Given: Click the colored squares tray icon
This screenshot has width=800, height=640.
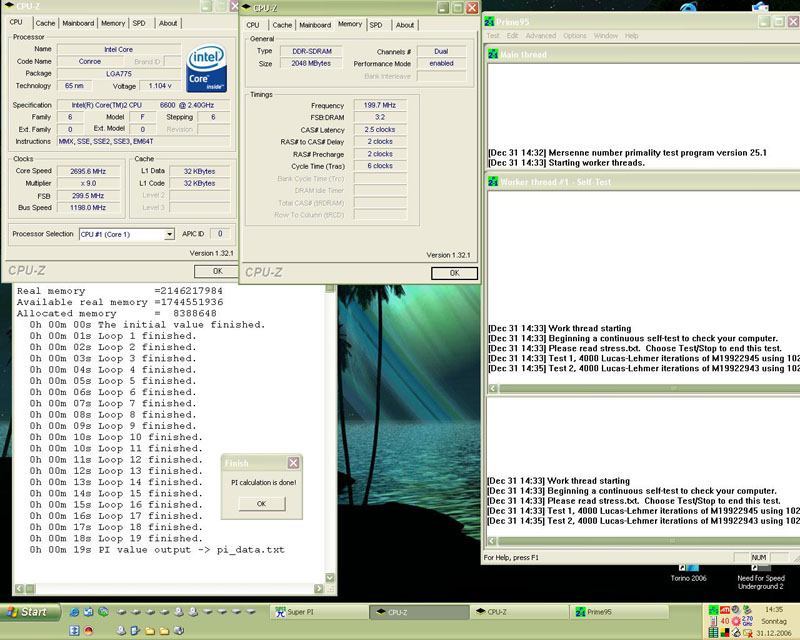Looking at the screenshot, I should pyautogui.click(x=725, y=633).
